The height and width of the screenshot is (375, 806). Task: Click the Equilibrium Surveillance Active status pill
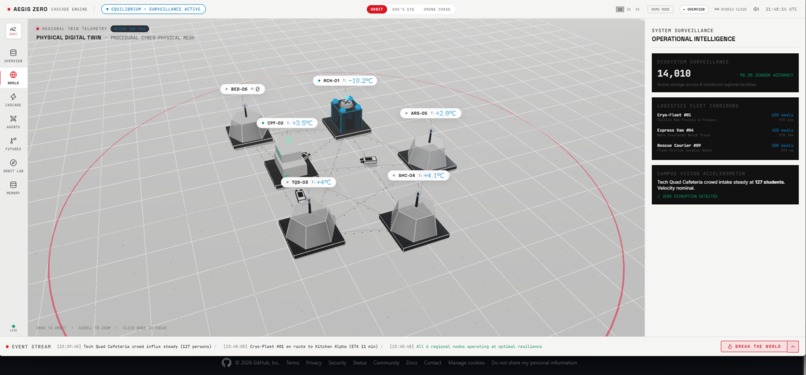pos(153,9)
